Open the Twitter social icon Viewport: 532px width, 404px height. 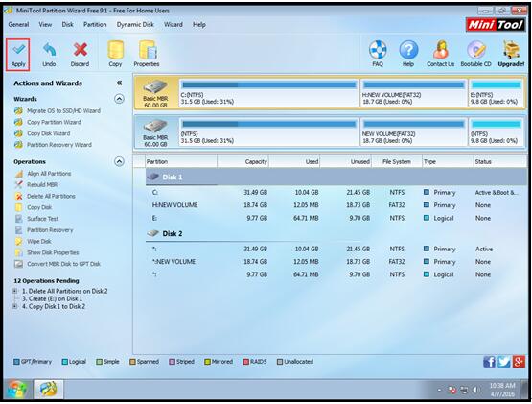pos(504,362)
